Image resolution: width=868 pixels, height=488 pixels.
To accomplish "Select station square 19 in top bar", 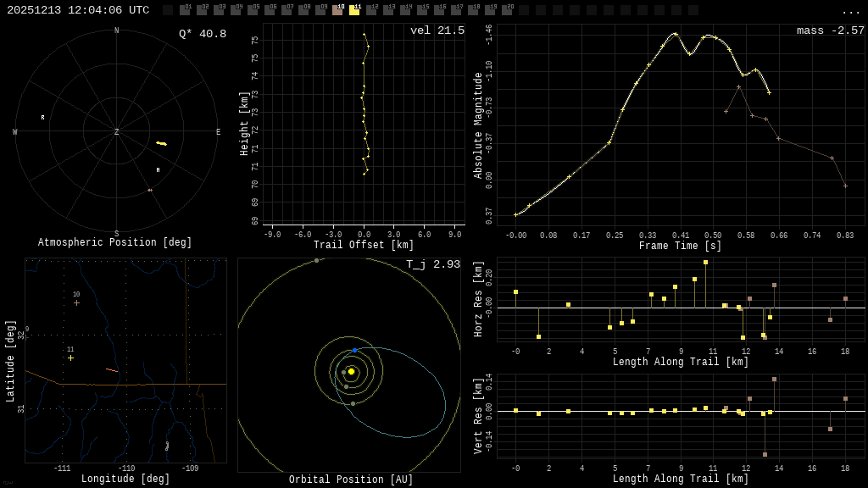I will (x=490, y=10).
